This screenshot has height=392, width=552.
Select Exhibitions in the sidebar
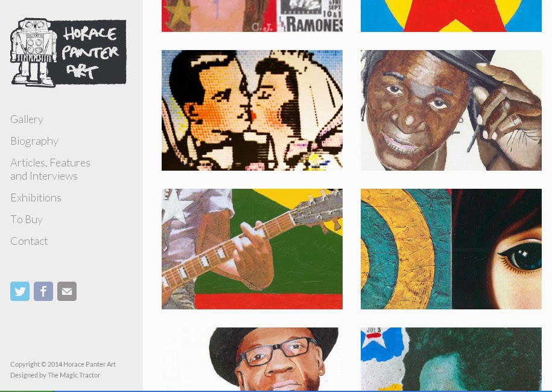(36, 198)
